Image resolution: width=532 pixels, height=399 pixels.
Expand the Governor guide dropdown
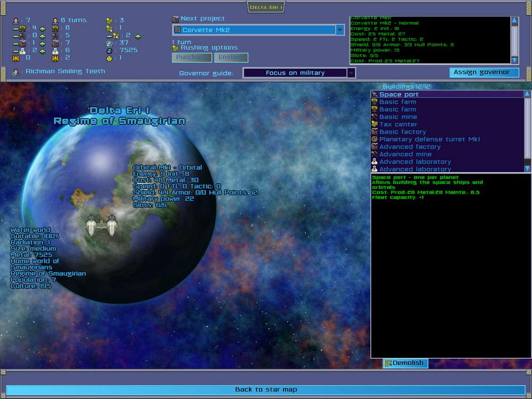click(351, 73)
